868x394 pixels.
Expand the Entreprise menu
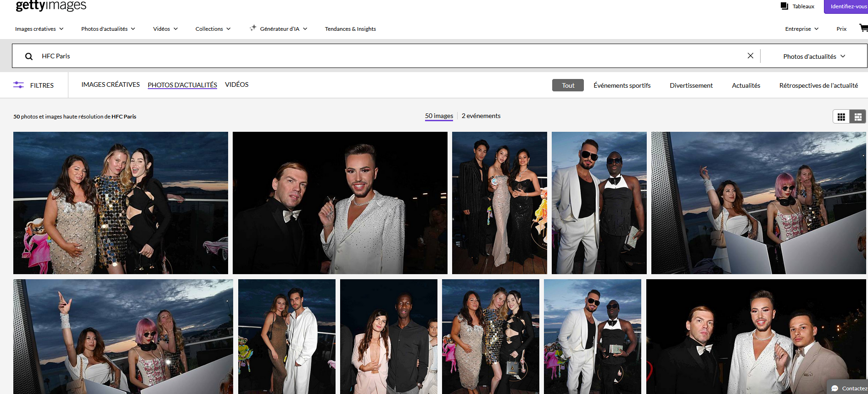[802, 29]
